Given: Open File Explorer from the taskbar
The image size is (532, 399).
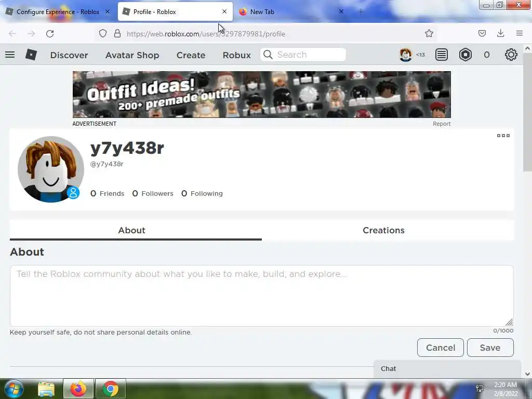Looking at the screenshot, I should [x=46, y=389].
